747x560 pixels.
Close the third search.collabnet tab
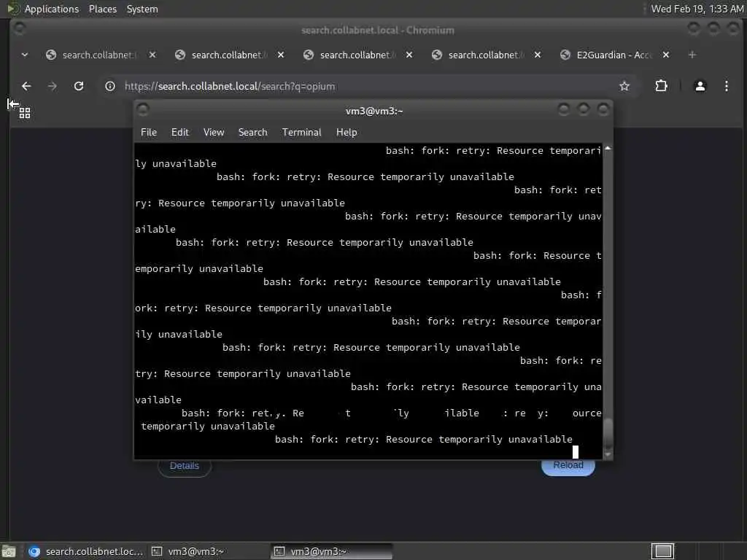pos(409,55)
